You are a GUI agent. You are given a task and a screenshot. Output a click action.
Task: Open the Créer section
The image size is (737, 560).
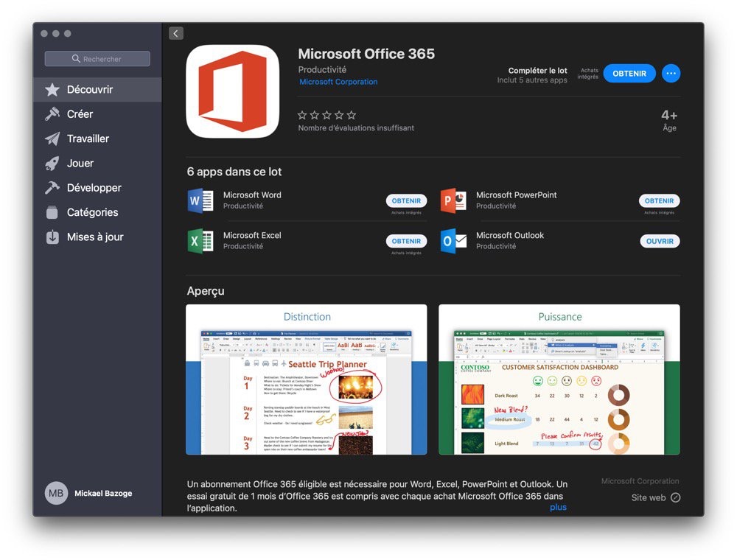pyautogui.click(x=97, y=114)
